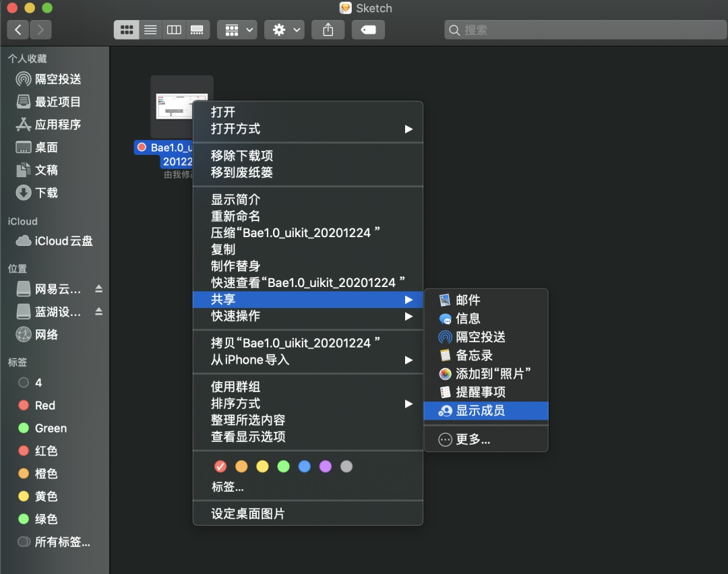Choose 显示成员 from share submenu
Screen dimensions: 728x574
(486, 411)
